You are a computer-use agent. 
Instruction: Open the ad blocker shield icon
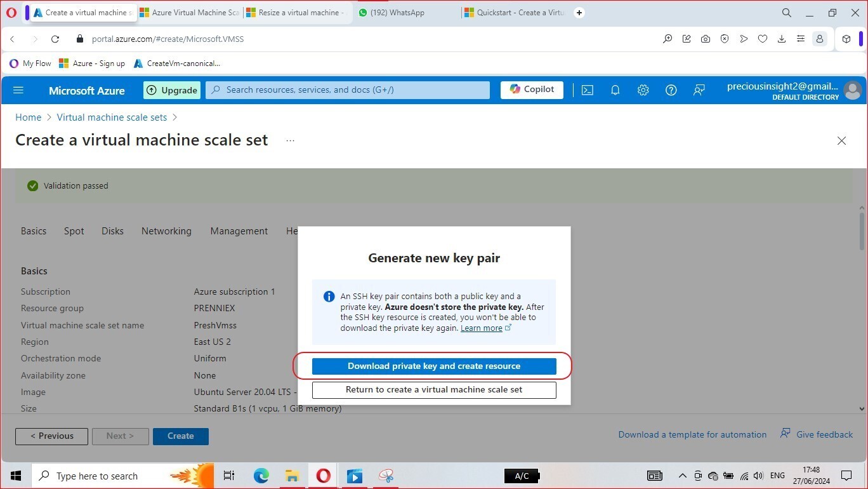coord(725,39)
